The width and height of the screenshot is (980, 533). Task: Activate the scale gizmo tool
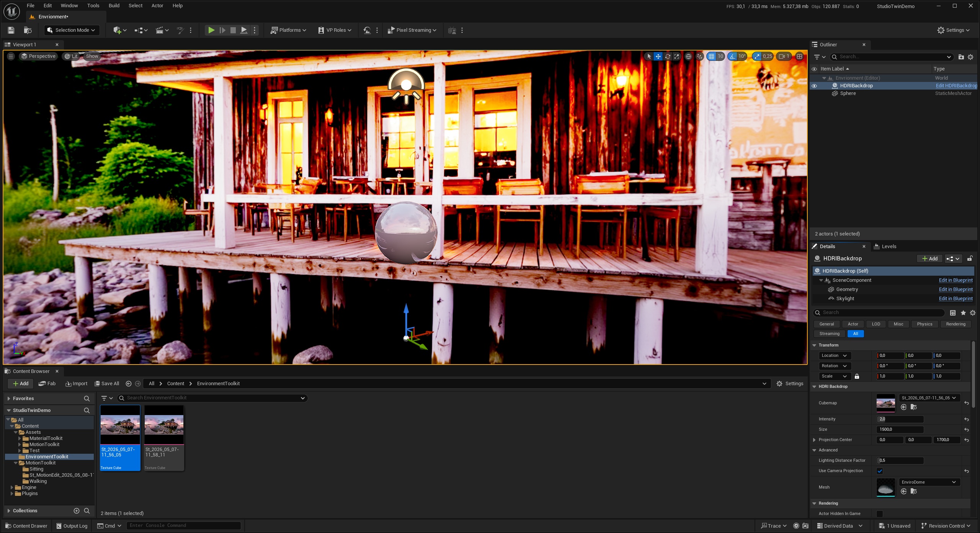pyautogui.click(x=677, y=56)
